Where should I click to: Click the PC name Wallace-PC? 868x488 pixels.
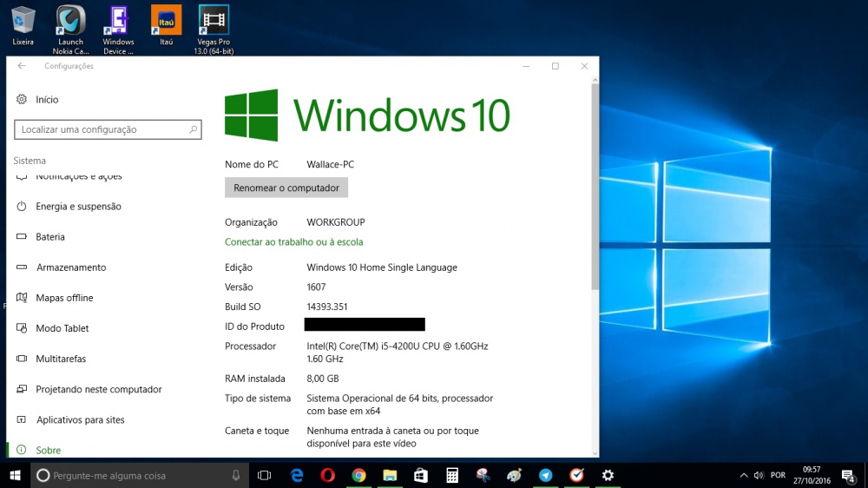point(331,164)
